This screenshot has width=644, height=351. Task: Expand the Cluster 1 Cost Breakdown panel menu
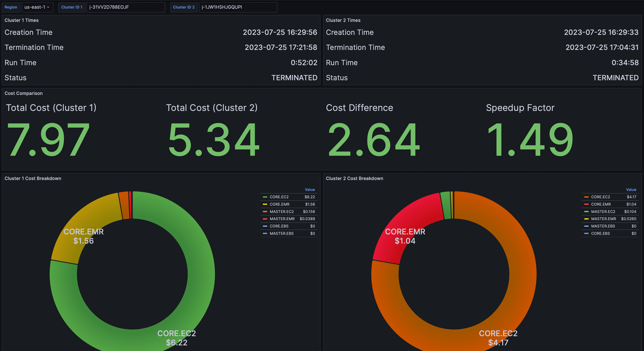(x=33, y=178)
